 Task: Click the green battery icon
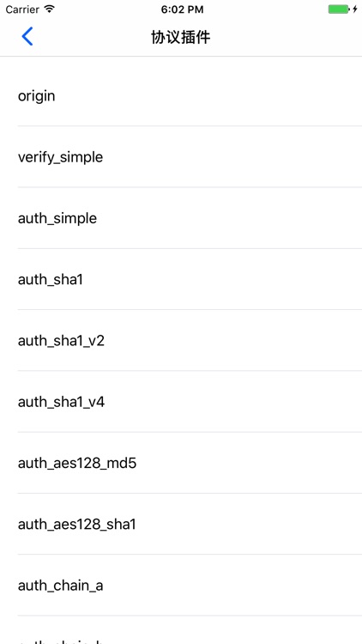click(x=339, y=9)
